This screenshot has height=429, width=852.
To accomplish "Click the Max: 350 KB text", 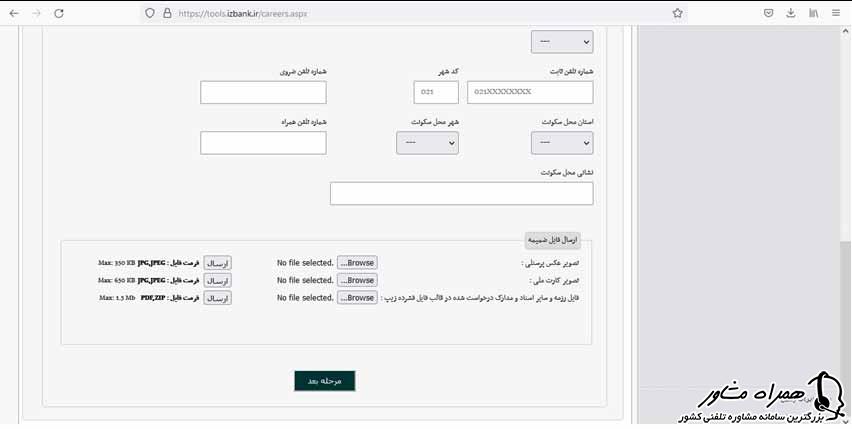I will click(x=117, y=263).
